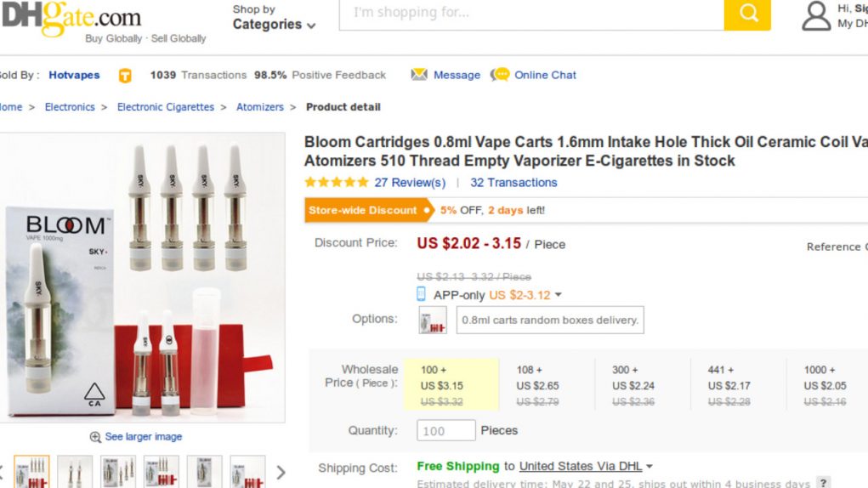The image size is (868, 488).
Task: Open the 27 Review(s) link
Action: pyautogui.click(x=410, y=183)
